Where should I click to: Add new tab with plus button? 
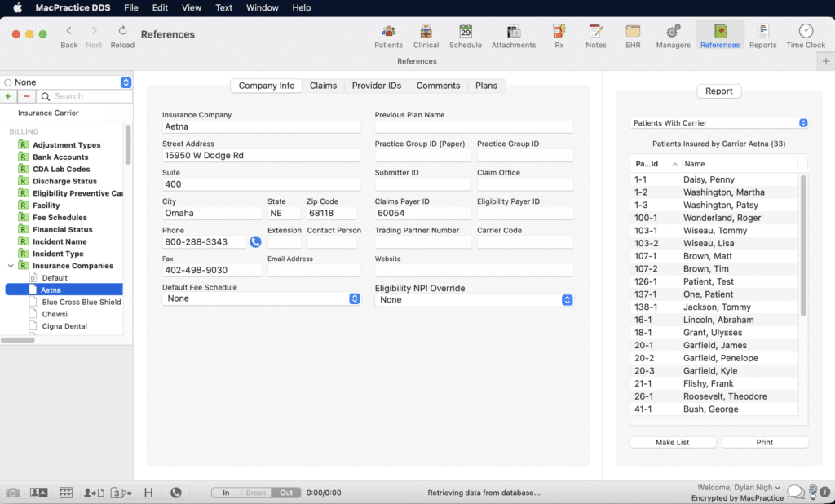pyautogui.click(x=826, y=61)
